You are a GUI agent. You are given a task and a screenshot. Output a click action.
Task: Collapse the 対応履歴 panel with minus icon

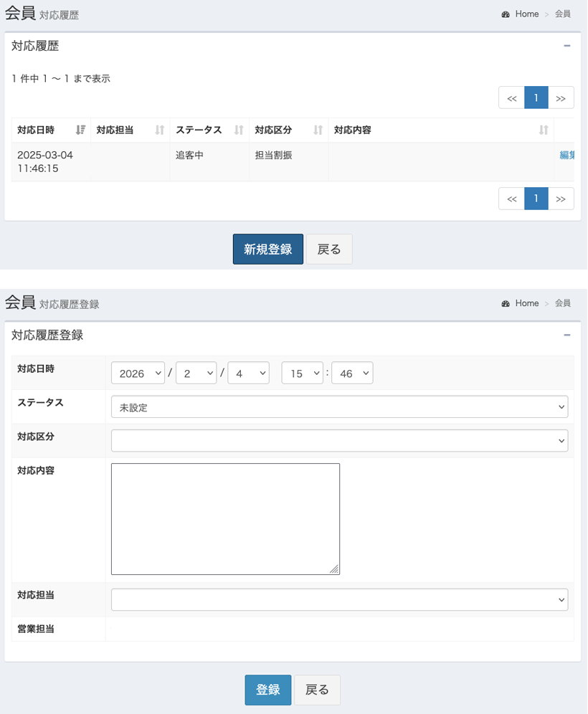(567, 46)
